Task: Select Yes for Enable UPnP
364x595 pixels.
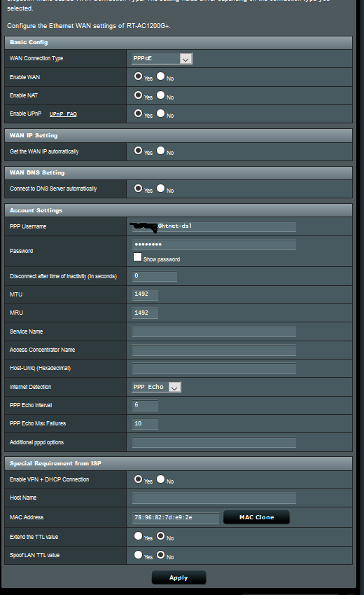Action: [138, 113]
